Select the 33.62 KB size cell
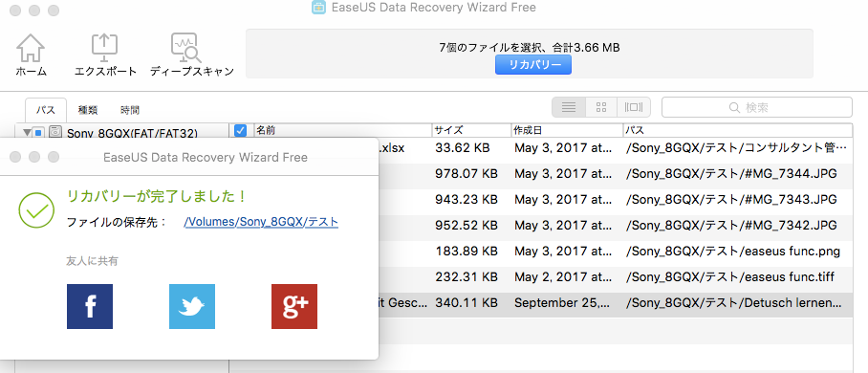Viewport: 868px width, 373px height. click(x=462, y=148)
